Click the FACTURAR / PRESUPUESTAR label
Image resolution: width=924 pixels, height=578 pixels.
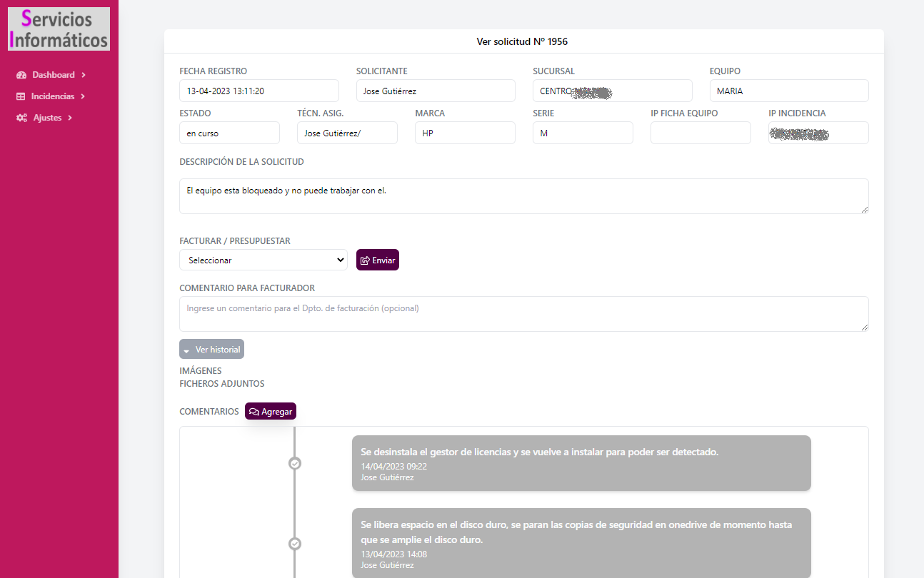pos(235,241)
